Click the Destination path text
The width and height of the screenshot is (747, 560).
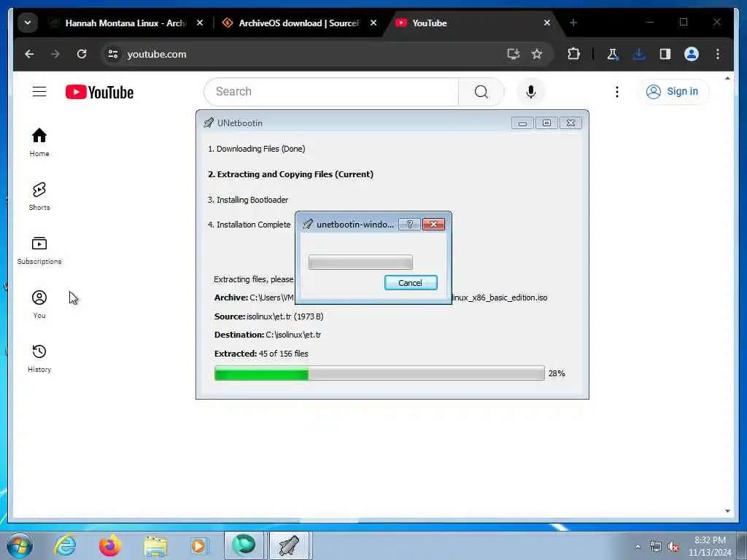coord(267,335)
